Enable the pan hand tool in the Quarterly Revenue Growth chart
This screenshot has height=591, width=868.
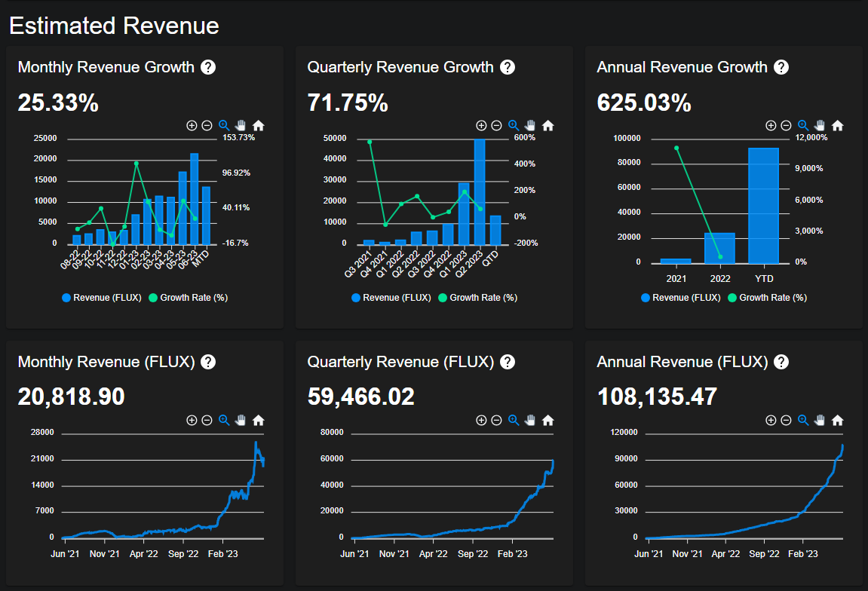[529, 126]
